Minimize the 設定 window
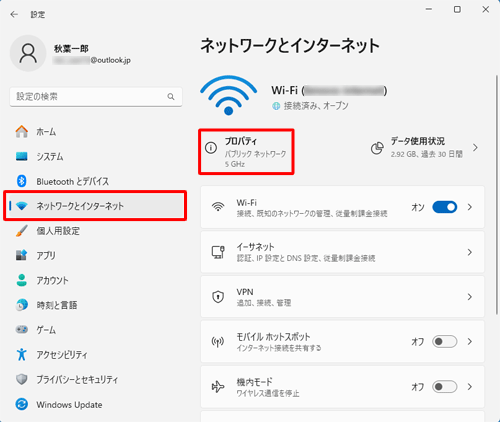This screenshot has width=500, height=422. (x=429, y=10)
